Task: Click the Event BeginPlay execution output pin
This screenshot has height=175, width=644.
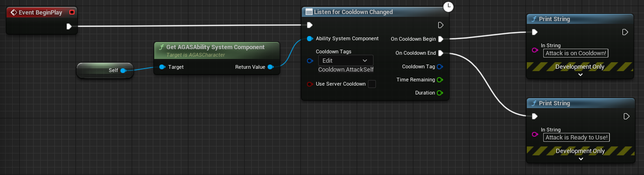Action: tap(69, 27)
